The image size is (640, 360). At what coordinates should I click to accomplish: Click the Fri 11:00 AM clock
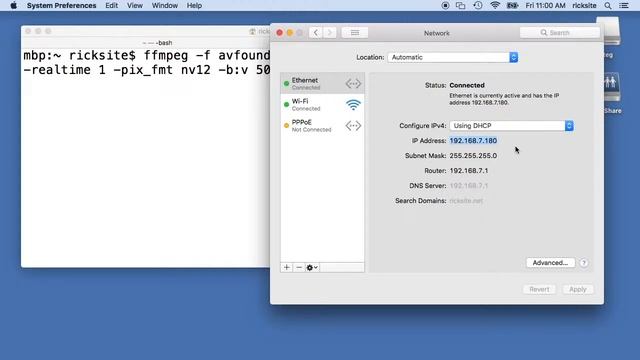coord(545,6)
